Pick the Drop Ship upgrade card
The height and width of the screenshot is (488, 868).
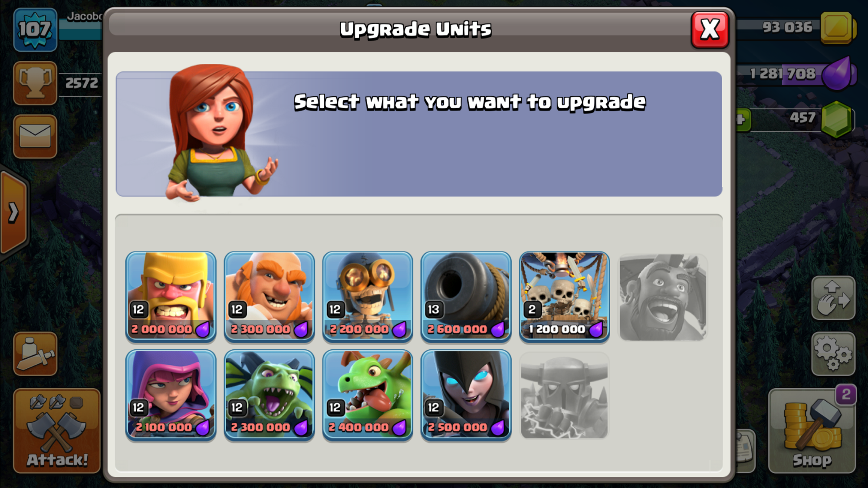click(564, 297)
